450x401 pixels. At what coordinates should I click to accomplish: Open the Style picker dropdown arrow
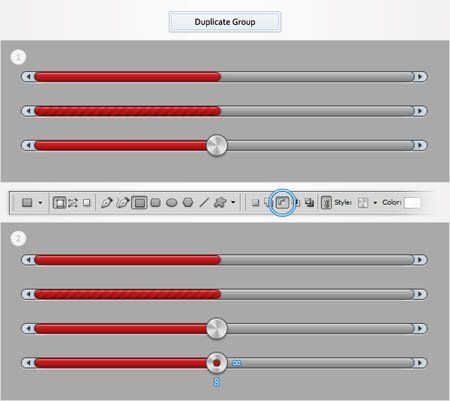[375, 203]
